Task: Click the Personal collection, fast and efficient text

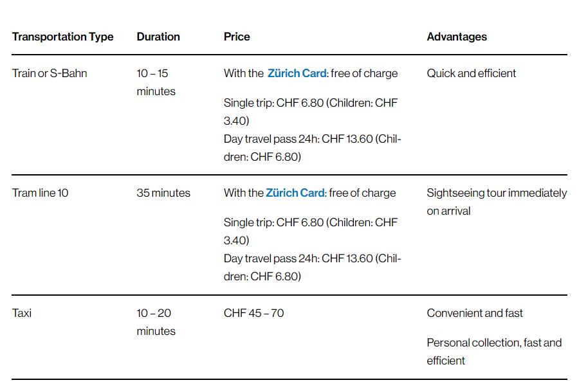Action: pos(493,352)
